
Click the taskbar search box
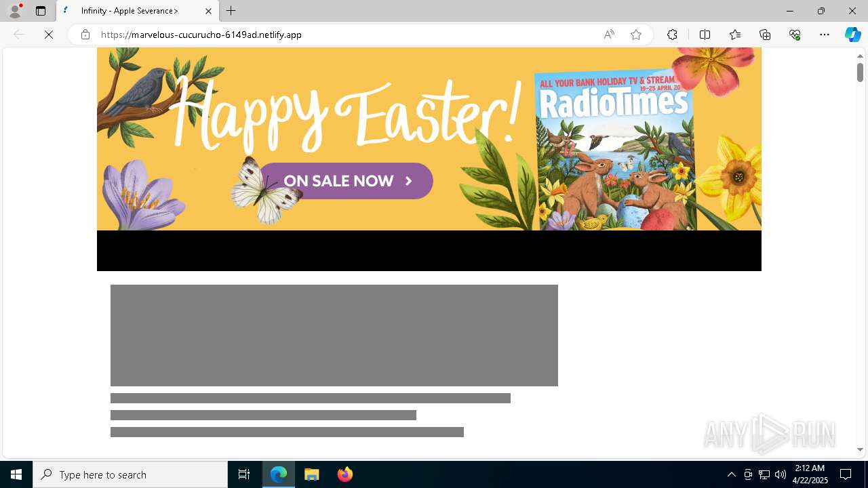click(130, 474)
